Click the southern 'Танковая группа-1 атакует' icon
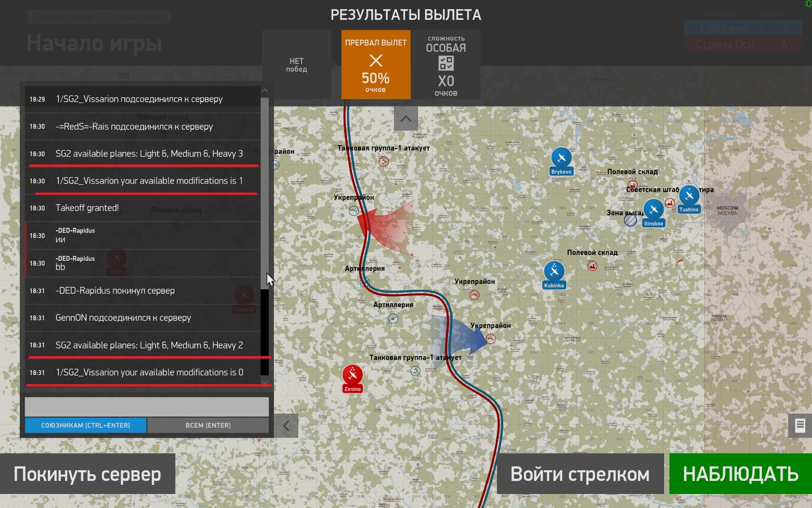This screenshot has height=508, width=812. (415, 371)
